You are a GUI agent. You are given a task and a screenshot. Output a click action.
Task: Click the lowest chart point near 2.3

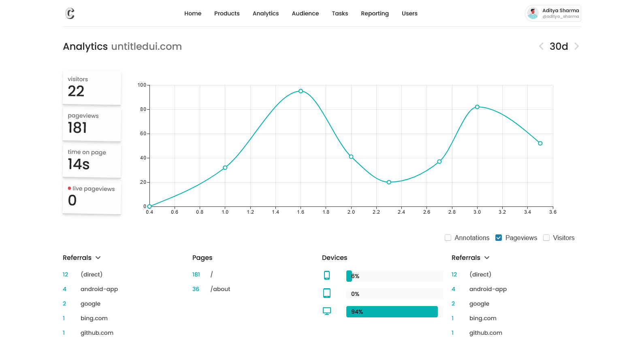(x=389, y=182)
